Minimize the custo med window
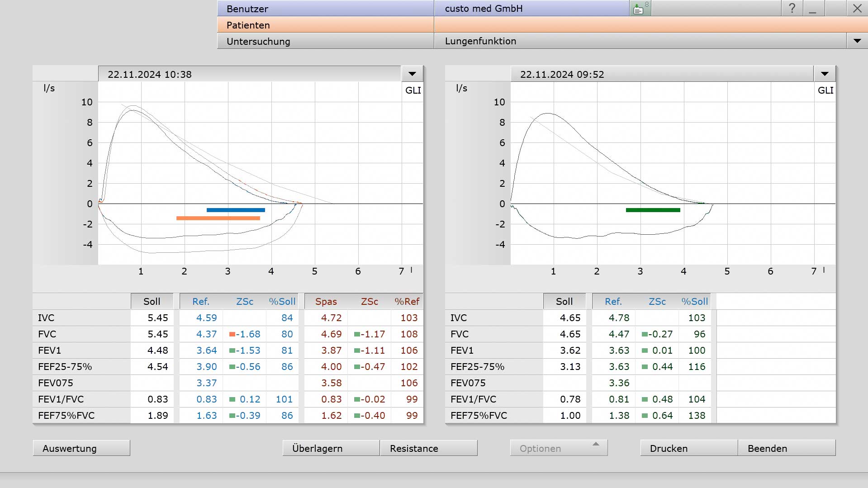Viewport: 868px width, 488px height. pyautogui.click(x=813, y=8)
